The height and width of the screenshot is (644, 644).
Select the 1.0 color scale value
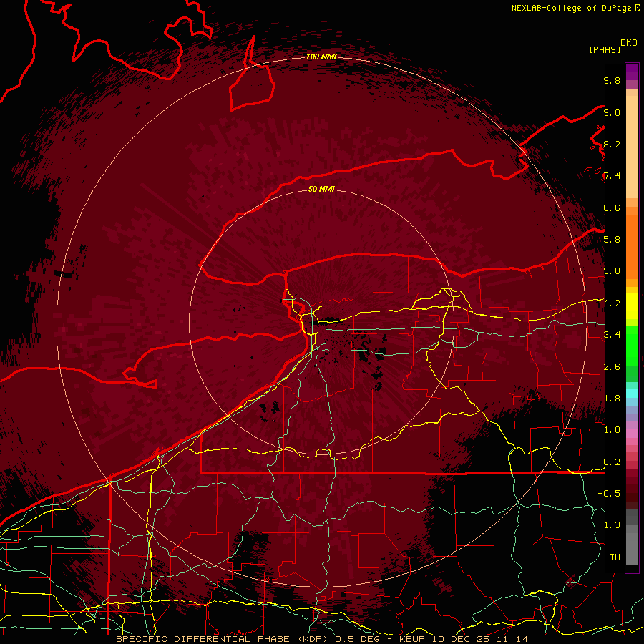(612, 430)
